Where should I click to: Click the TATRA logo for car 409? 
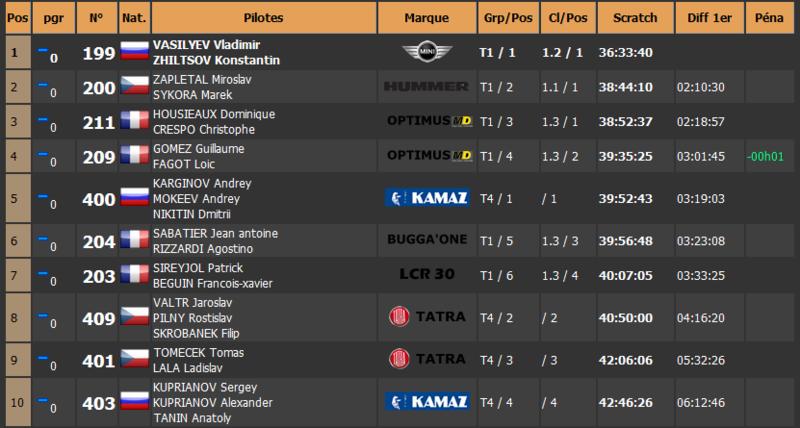427,317
